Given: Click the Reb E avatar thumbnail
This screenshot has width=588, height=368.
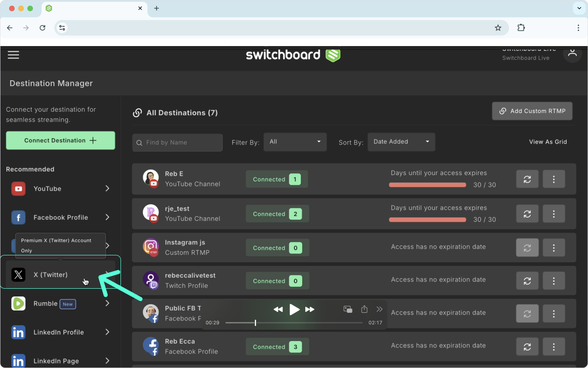Looking at the screenshot, I should (151, 179).
